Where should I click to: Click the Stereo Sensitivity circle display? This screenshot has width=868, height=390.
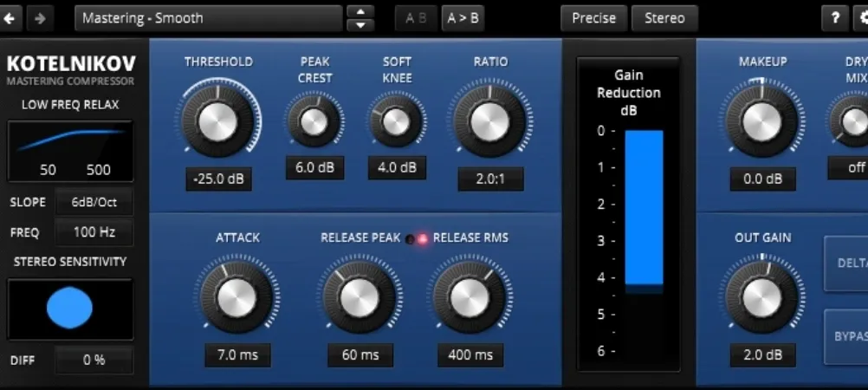click(70, 309)
